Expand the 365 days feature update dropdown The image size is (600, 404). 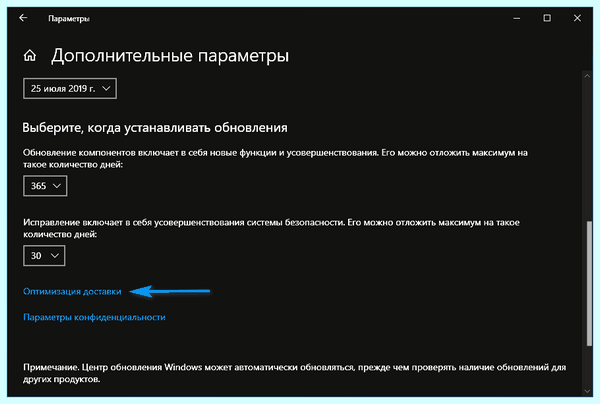45,186
